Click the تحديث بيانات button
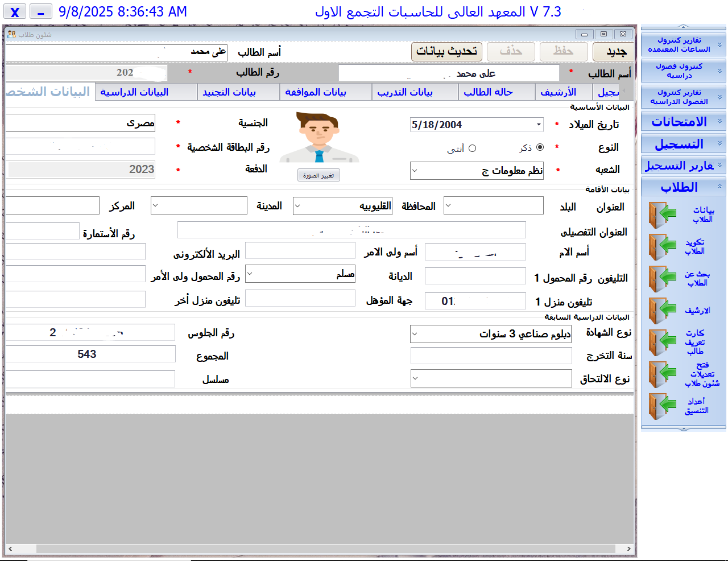Image resolution: width=728 pixels, height=561 pixels. (446, 51)
